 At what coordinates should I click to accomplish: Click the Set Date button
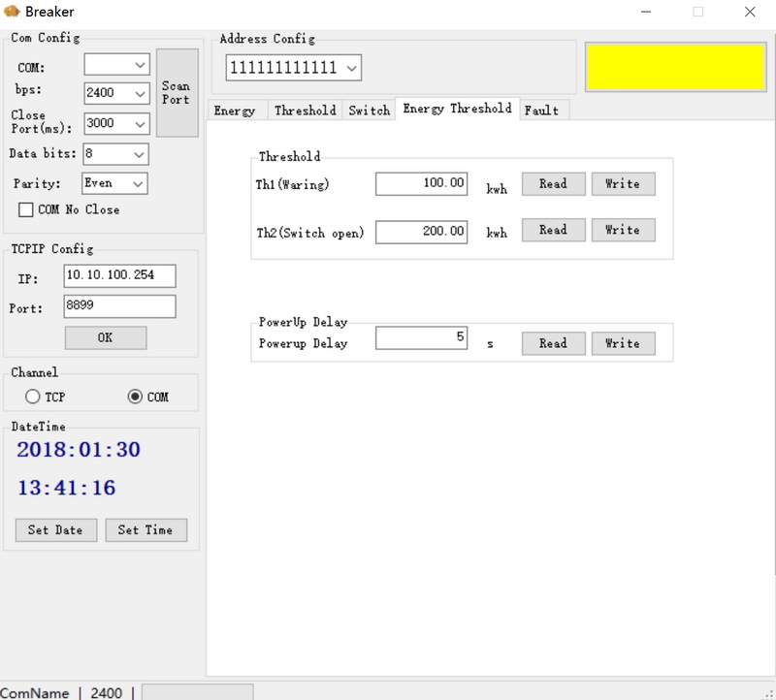point(55,530)
